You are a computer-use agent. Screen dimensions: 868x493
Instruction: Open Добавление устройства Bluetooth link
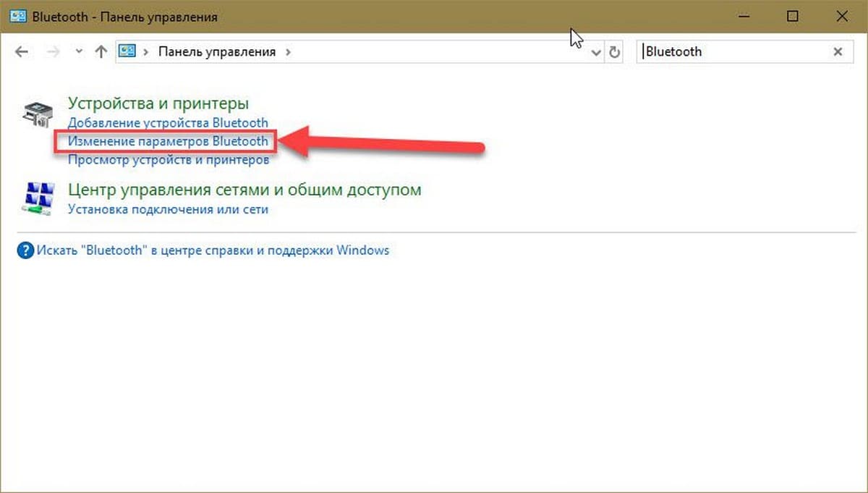point(168,123)
